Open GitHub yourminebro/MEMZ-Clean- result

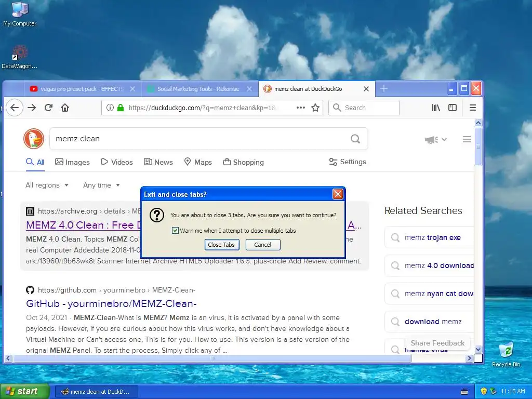tap(111, 303)
